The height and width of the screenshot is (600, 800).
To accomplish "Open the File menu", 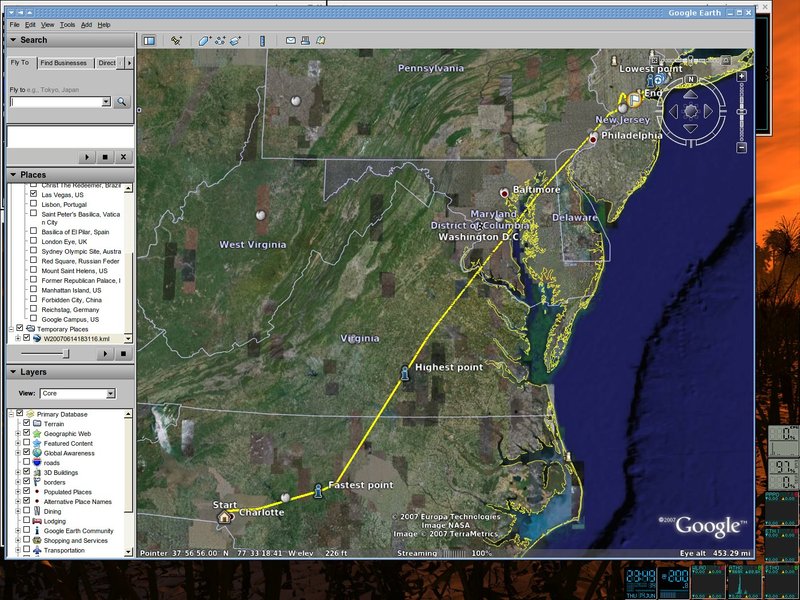I will 14,24.
